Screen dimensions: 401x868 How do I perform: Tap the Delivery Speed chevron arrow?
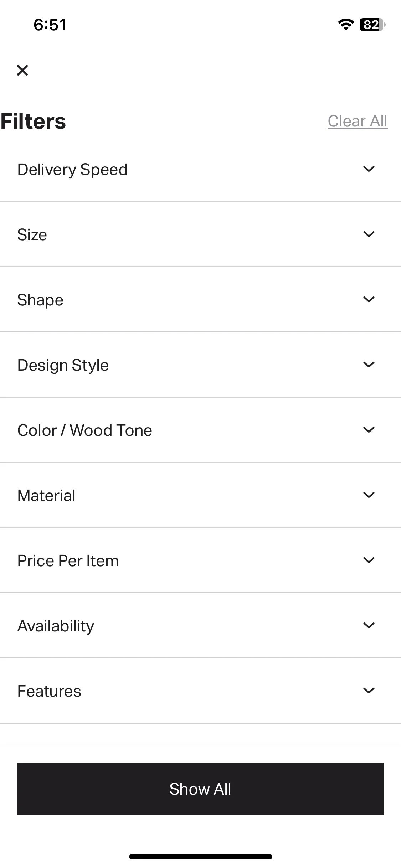pyautogui.click(x=369, y=169)
